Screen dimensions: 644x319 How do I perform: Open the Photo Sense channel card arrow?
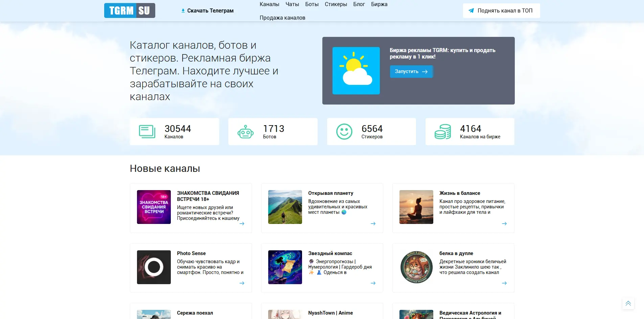click(242, 283)
